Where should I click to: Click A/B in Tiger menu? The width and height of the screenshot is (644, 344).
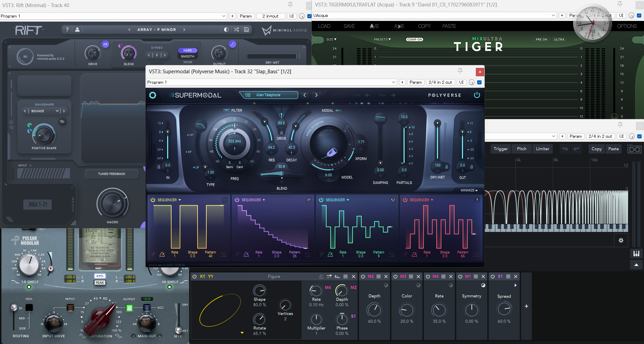coord(374,26)
